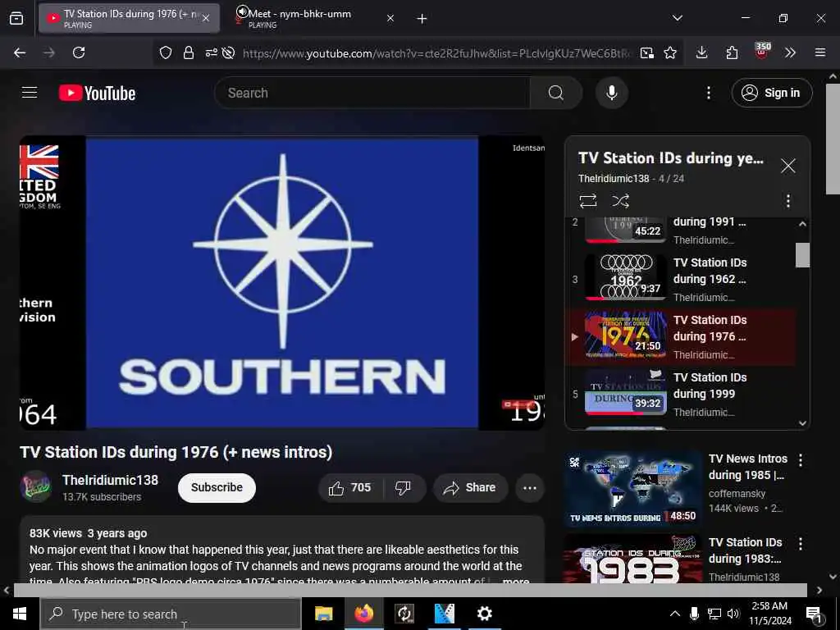Open playlist options three-dot menu
Screen dimensions: 840x630
(x=787, y=201)
